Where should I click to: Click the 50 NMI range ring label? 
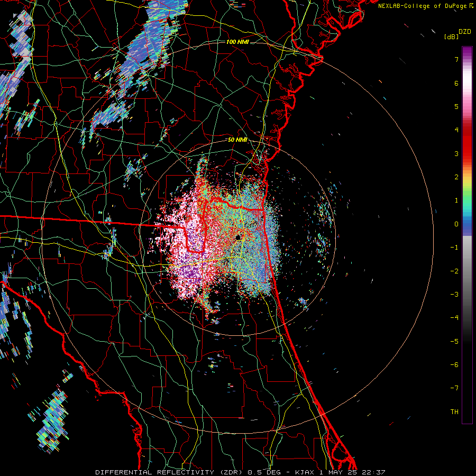click(x=237, y=140)
